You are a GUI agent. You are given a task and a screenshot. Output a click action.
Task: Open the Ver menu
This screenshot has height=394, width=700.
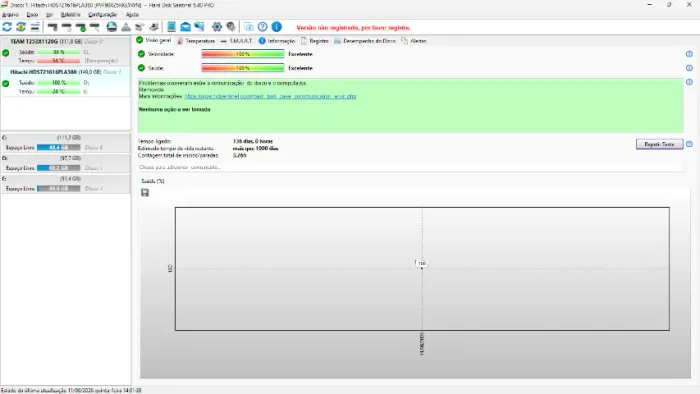pos(49,15)
